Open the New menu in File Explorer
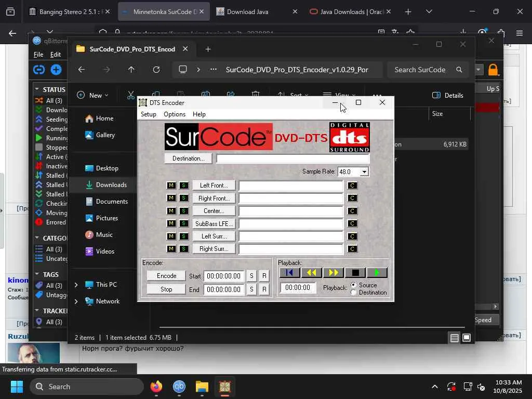Screen dimensions: 532x399 [x=92, y=96]
